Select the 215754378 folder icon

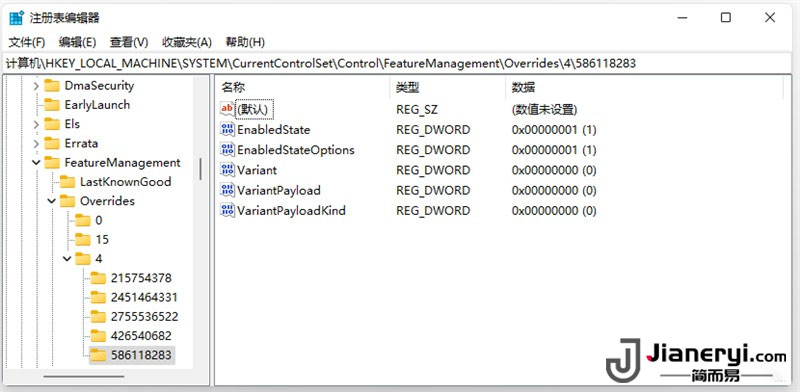coord(98,278)
